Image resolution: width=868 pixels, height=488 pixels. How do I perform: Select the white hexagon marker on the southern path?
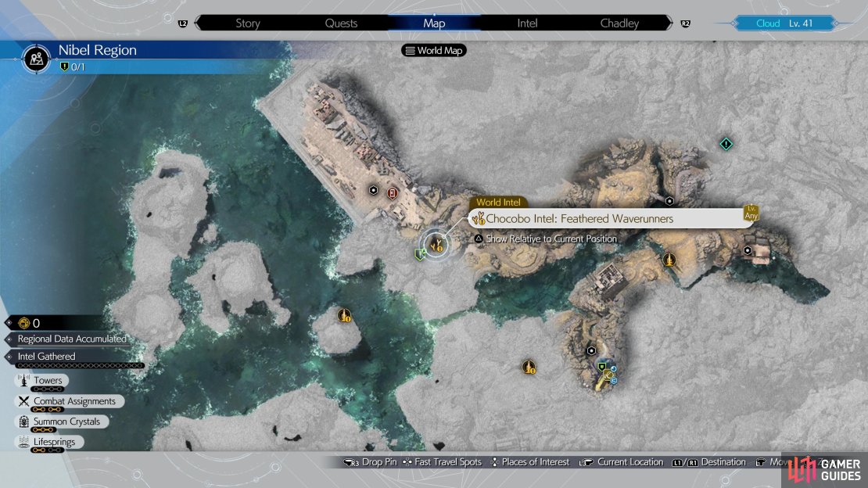point(591,350)
